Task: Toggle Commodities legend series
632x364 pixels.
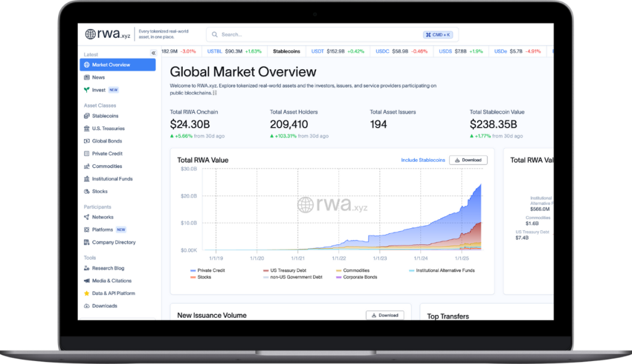Action: click(x=352, y=270)
